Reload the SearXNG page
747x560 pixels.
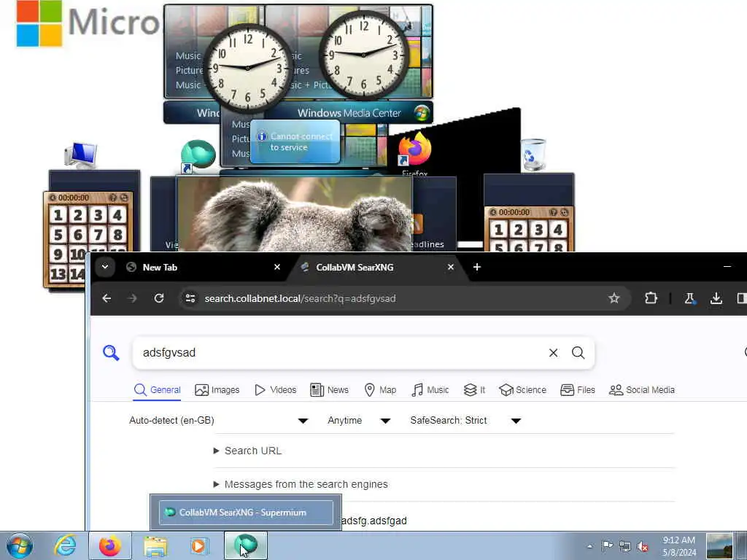point(159,298)
